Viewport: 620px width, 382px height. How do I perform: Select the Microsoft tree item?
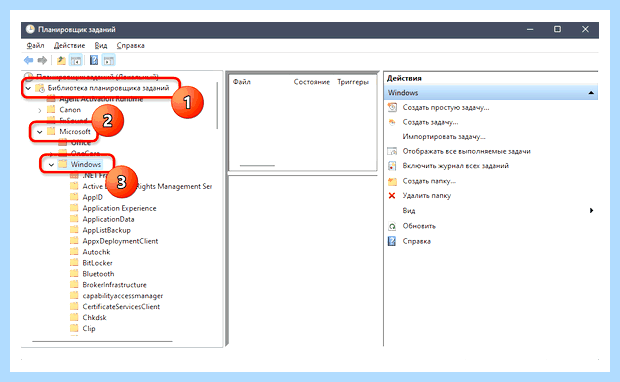[x=75, y=131]
